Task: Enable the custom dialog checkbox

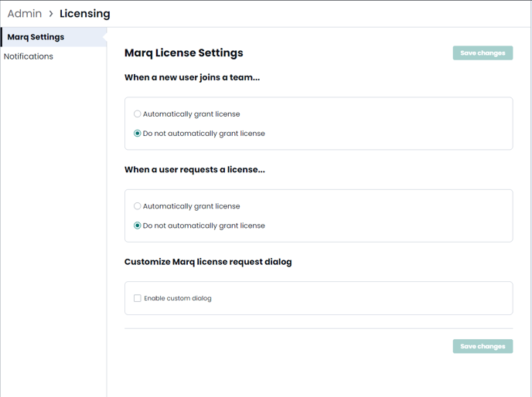Action: [137, 298]
